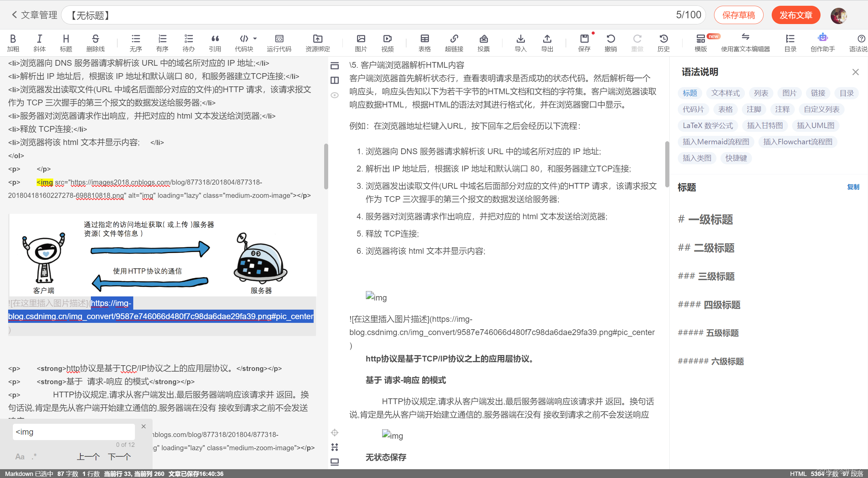This screenshot has height=478, width=868.
Task: Select the 图片 tag in 语法说明 panel
Action: coord(789,93)
